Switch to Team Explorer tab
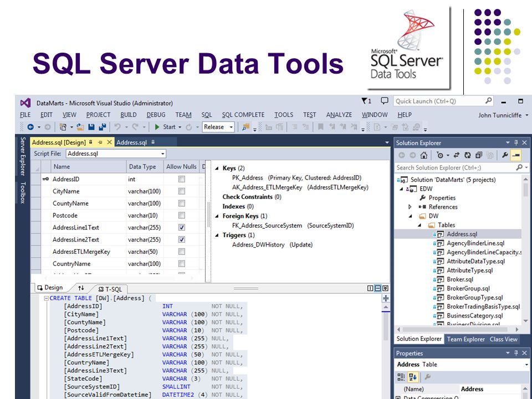This screenshot has width=532, height=399. (x=465, y=339)
